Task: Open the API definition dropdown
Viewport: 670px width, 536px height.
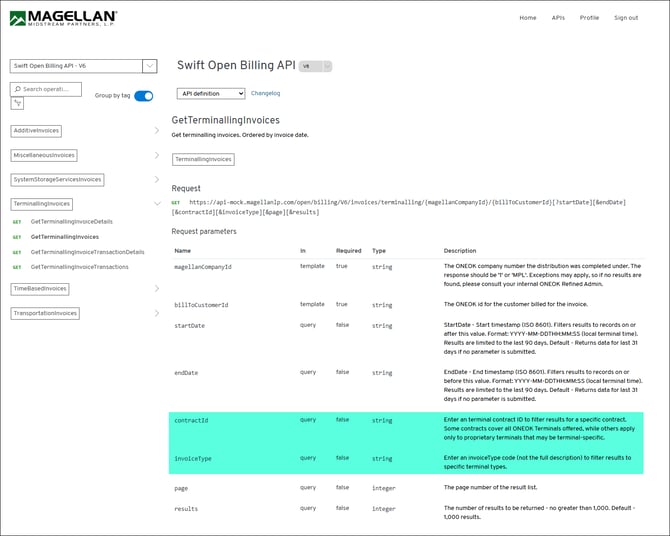Action: tap(211, 94)
